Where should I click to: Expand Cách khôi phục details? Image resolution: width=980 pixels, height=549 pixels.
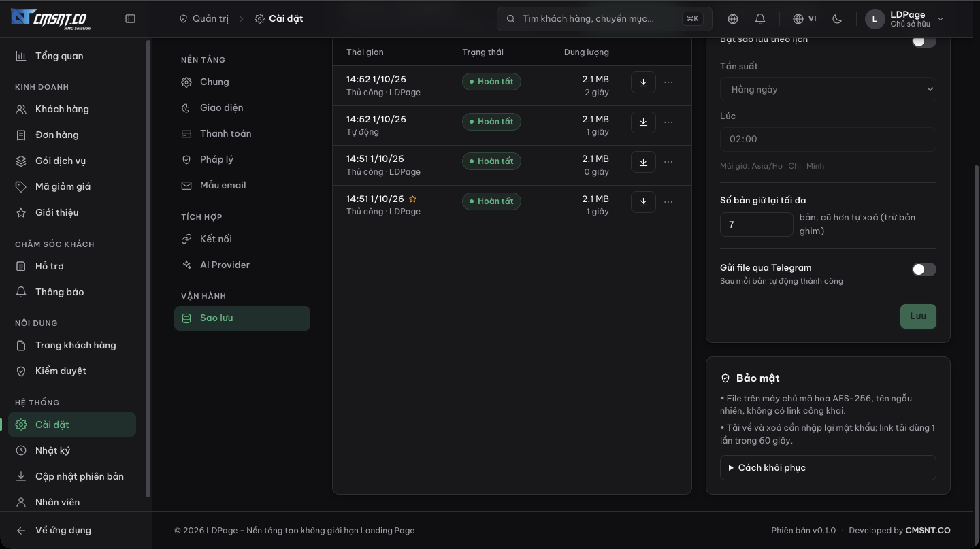tap(828, 468)
